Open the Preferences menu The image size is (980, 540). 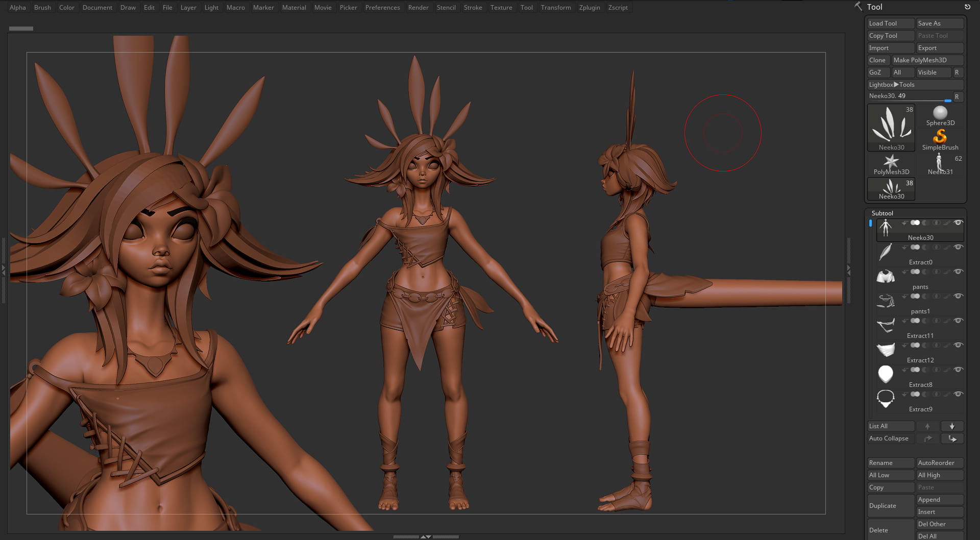382,8
